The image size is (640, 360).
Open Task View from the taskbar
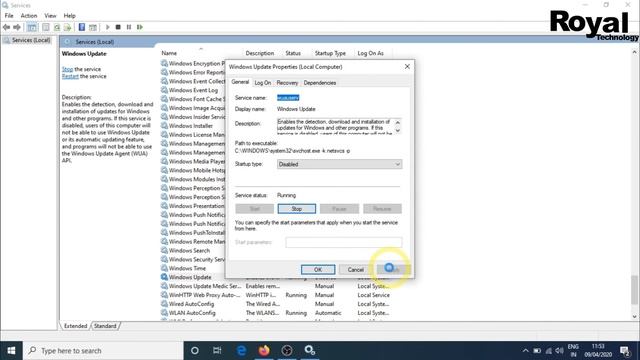tap(217, 351)
